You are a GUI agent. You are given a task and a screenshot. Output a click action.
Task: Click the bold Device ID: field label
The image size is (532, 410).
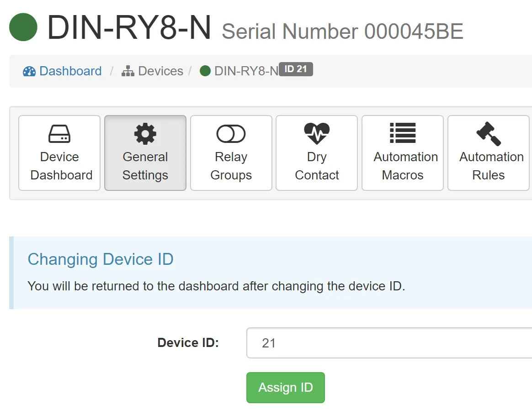[188, 343]
